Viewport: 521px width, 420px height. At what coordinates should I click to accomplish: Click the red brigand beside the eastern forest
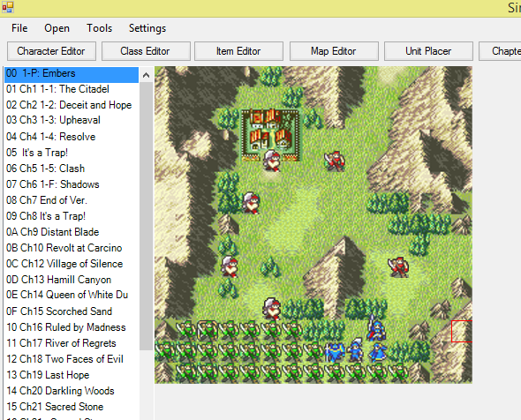pos(398,267)
